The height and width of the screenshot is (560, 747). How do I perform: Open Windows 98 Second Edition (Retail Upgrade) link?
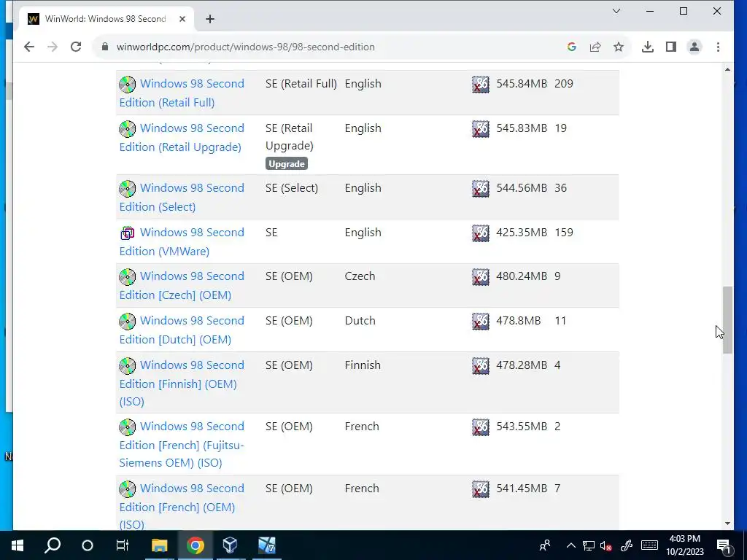tap(182, 137)
